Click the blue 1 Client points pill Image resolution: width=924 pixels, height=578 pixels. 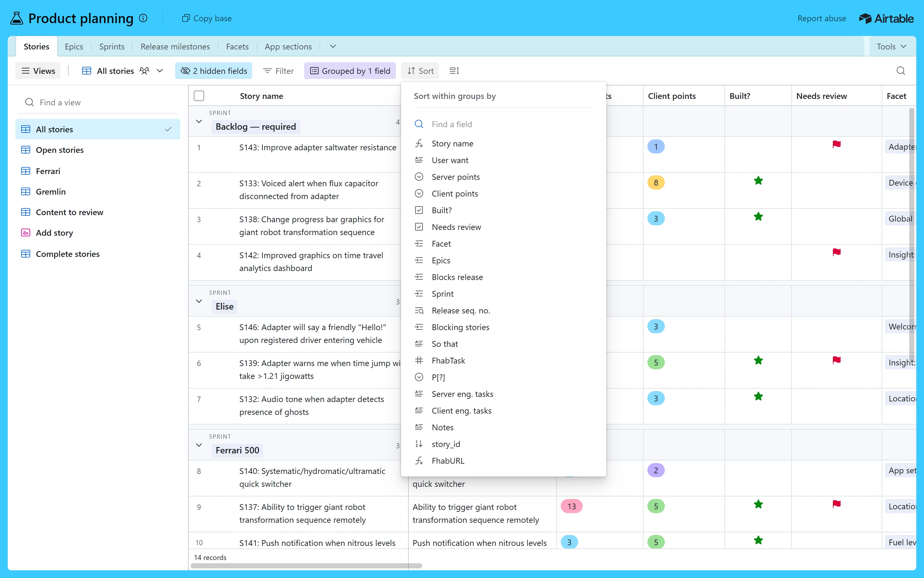point(656,146)
